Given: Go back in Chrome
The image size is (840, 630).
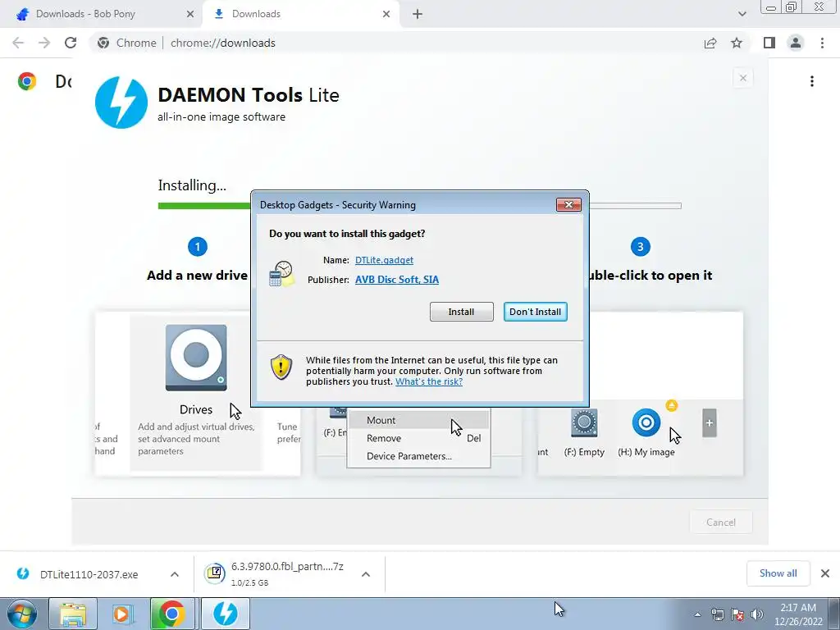Looking at the screenshot, I should 18,43.
